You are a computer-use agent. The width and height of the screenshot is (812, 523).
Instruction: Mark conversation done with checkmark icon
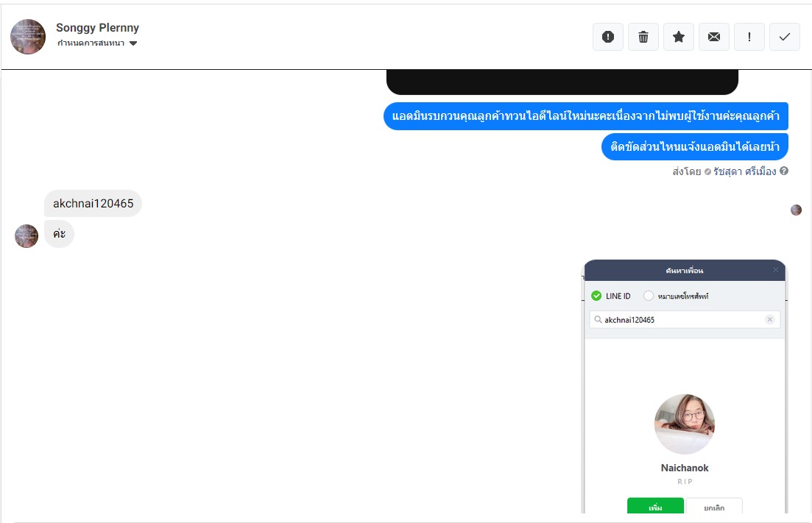(x=785, y=37)
